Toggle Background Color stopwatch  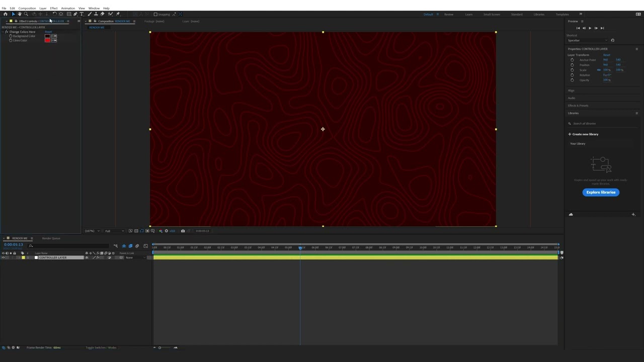pyautogui.click(x=11, y=36)
